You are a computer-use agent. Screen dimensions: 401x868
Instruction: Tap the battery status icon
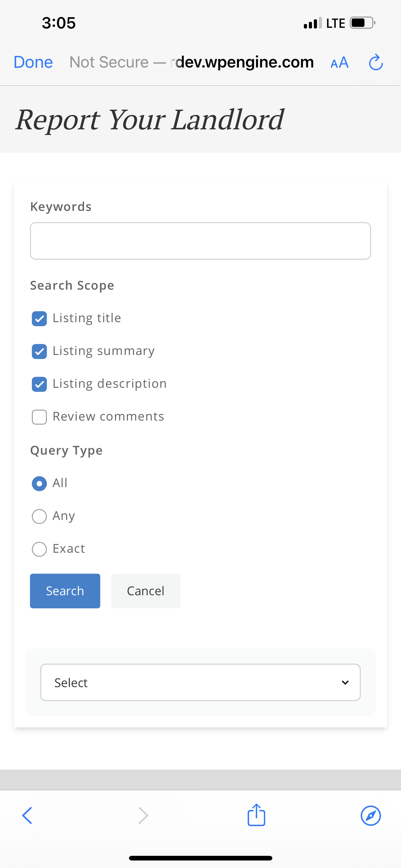click(x=363, y=23)
